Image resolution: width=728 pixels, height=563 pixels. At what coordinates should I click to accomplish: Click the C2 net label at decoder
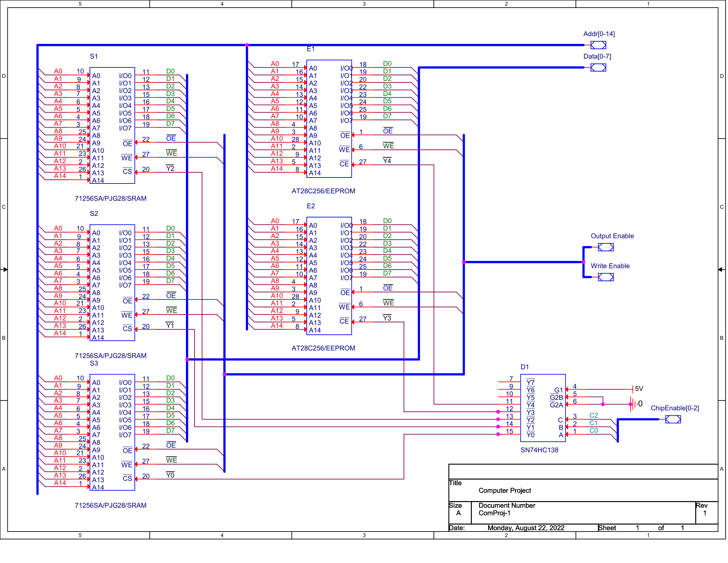594,416
